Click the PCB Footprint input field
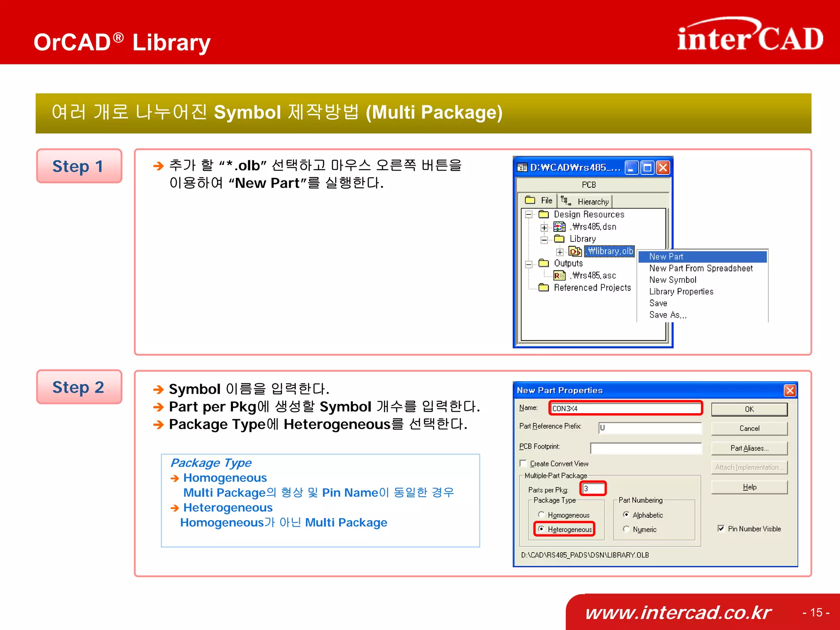 coord(646,448)
